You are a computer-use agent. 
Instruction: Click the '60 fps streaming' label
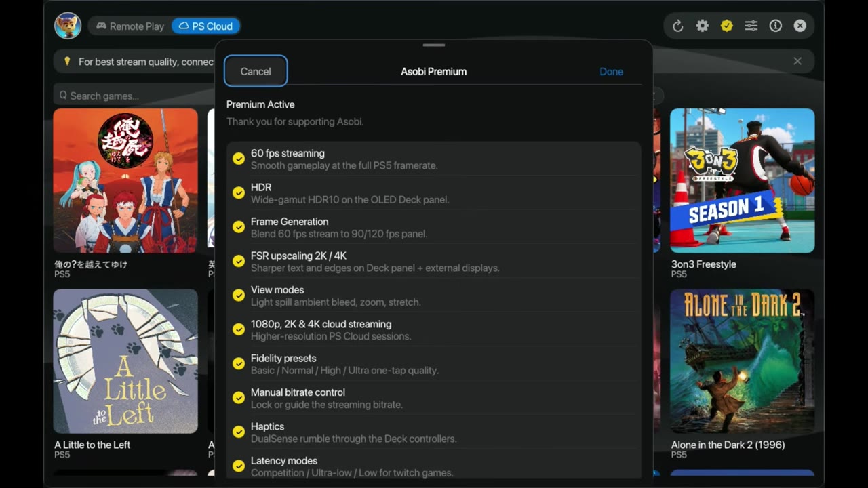tap(288, 153)
